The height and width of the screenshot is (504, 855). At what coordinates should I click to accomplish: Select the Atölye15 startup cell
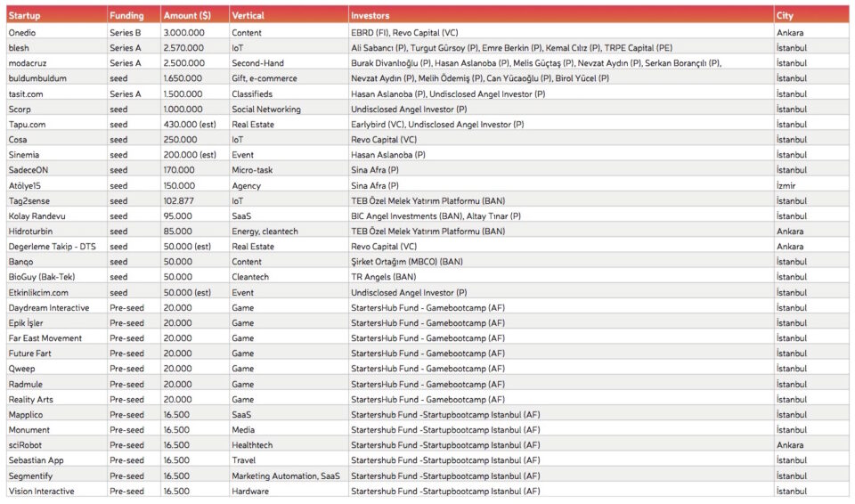[57, 185]
